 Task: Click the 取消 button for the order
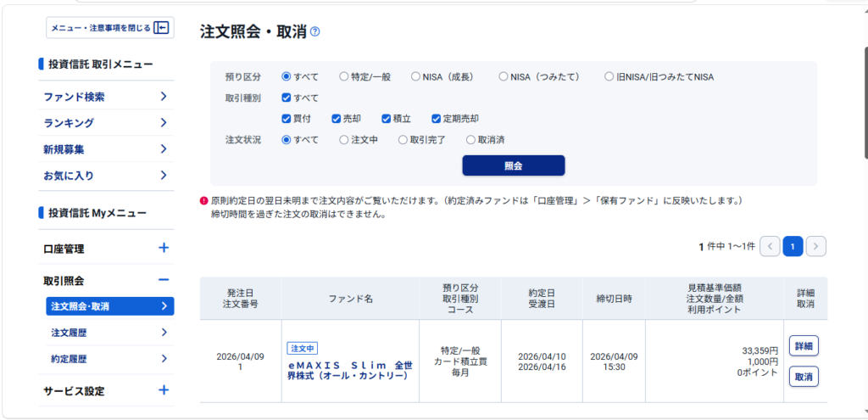point(804,376)
